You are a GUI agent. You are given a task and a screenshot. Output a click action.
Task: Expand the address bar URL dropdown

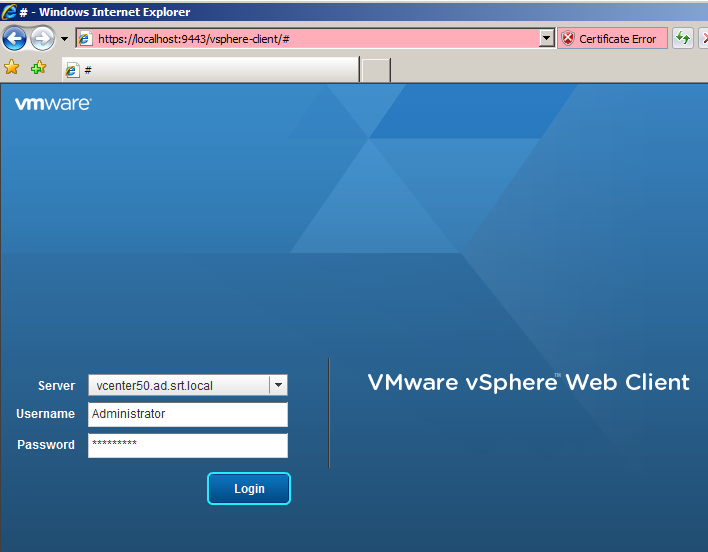click(546, 39)
